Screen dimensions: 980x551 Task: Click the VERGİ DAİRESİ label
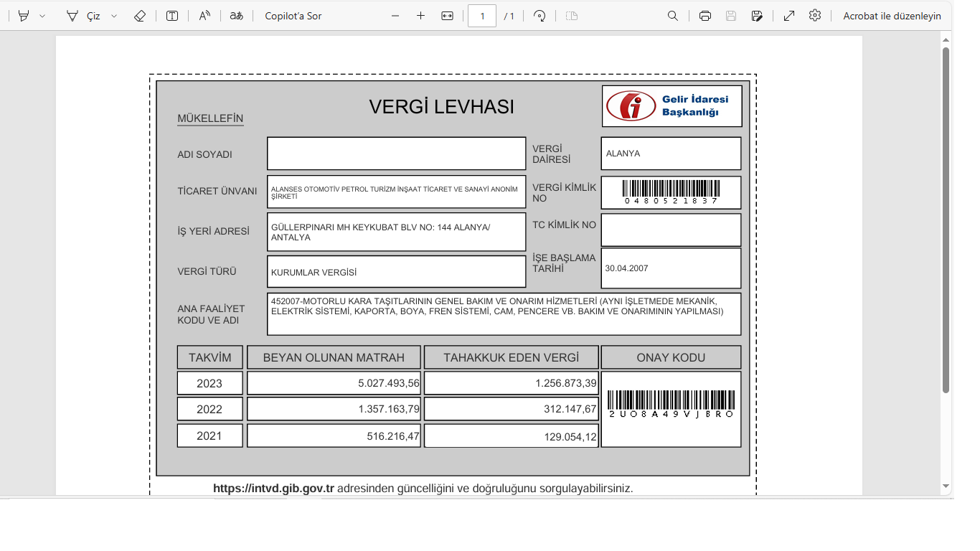pos(551,154)
